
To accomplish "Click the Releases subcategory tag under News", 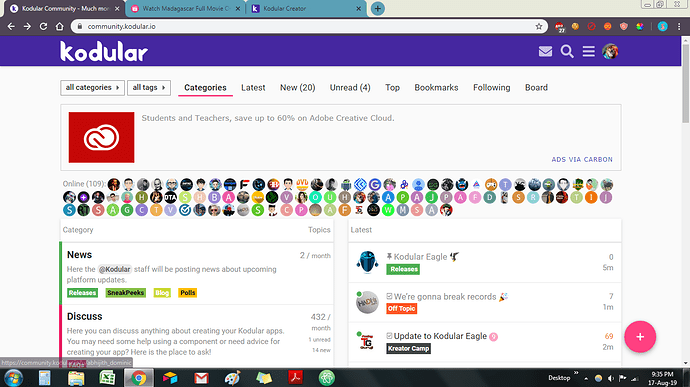I will (x=82, y=293).
